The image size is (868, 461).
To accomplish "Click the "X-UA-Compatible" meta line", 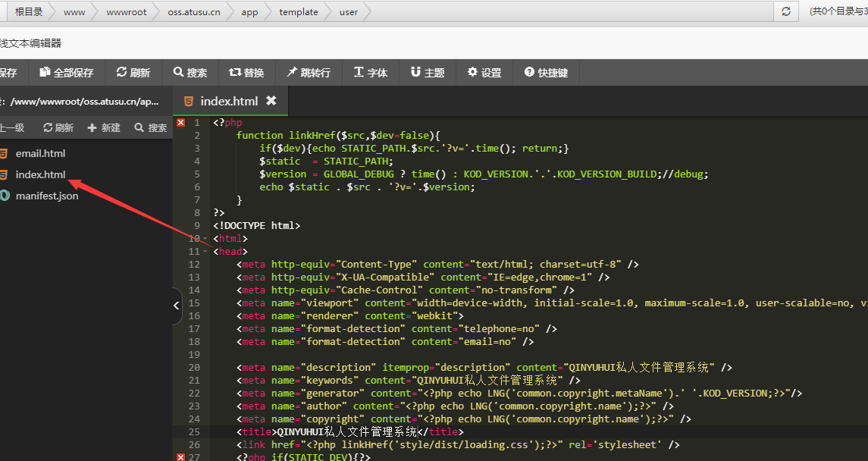I will pos(423,277).
